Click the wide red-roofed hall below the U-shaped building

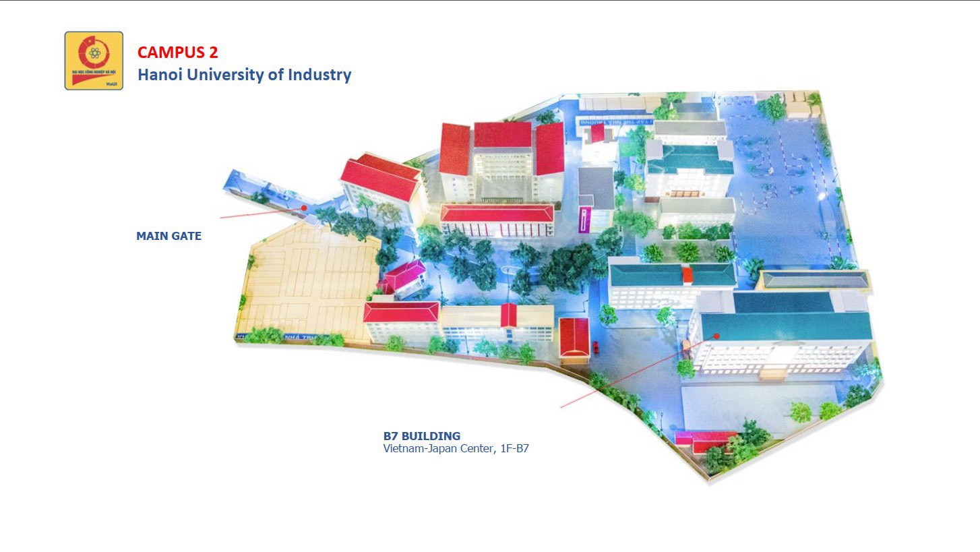click(497, 218)
